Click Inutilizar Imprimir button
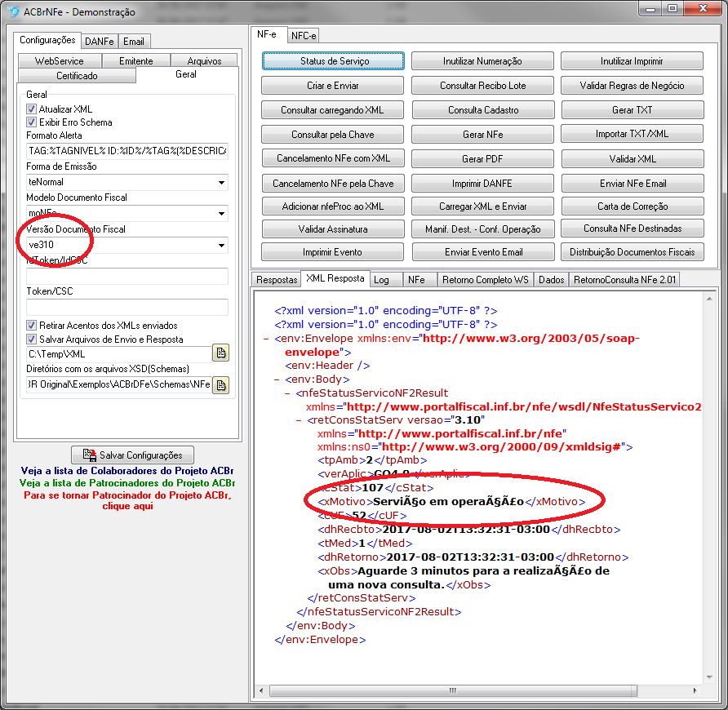Image resolution: width=728 pixels, height=710 pixels. point(632,61)
